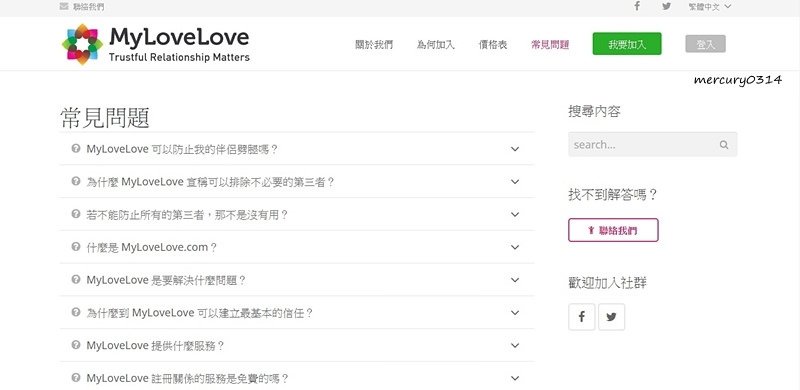Click the MyLoveLove flower logo
This screenshot has width=800, height=390.
click(82, 44)
